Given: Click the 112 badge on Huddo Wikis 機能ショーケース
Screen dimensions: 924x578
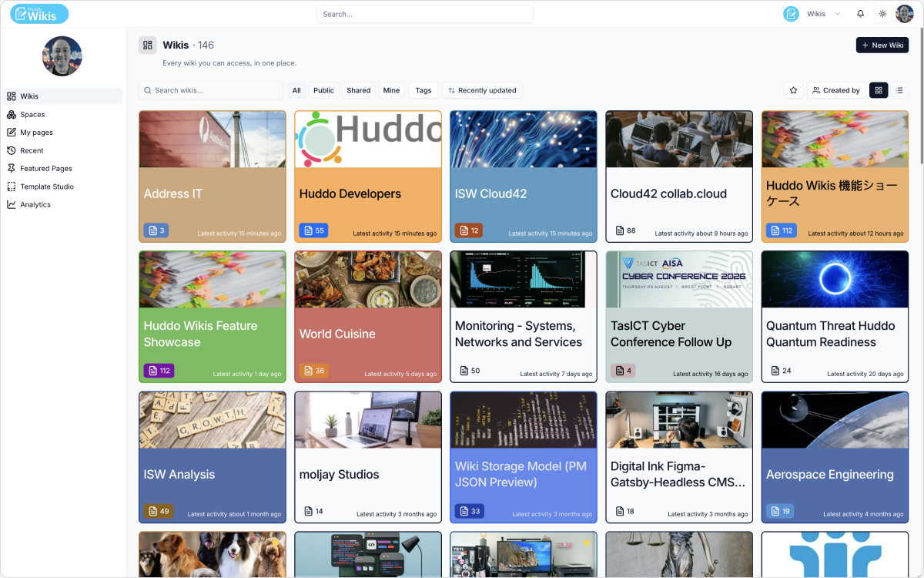Looking at the screenshot, I should (x=782, y=230).
